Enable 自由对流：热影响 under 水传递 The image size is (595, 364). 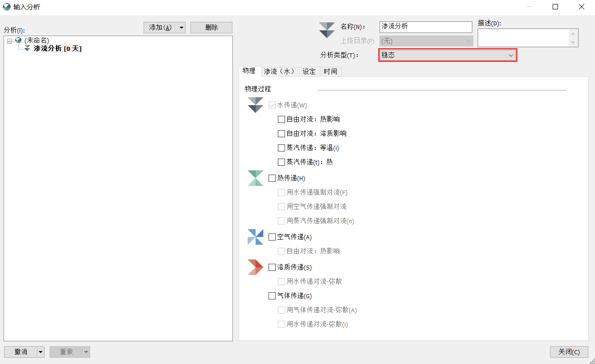tap(281, 119)
